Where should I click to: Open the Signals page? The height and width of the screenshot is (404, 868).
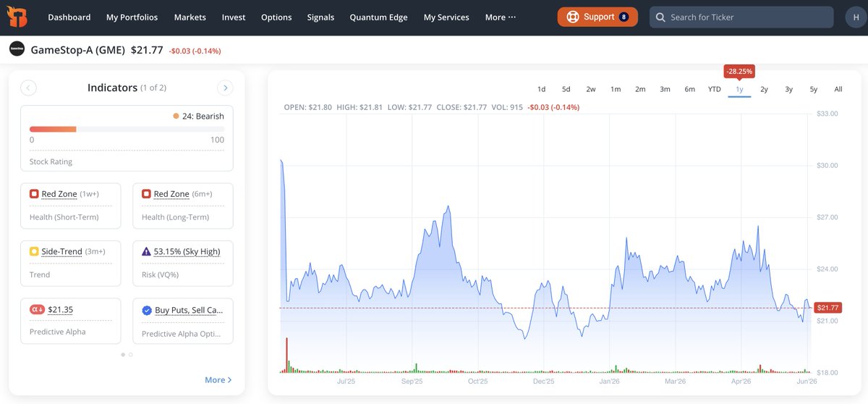point(320,17)
